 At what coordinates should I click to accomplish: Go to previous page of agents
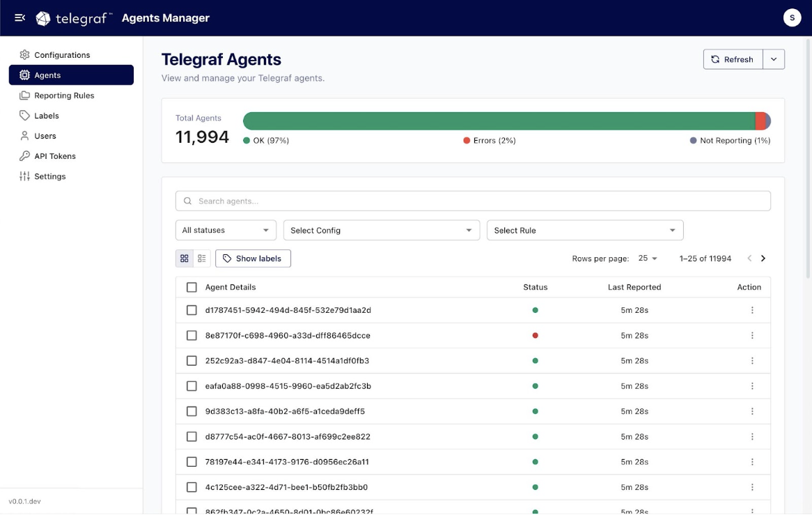[749, 258]
